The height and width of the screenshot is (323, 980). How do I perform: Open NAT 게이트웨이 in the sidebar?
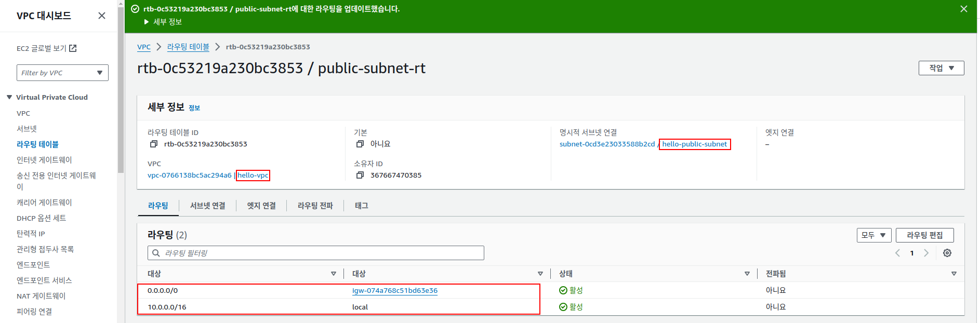point(41,296)
